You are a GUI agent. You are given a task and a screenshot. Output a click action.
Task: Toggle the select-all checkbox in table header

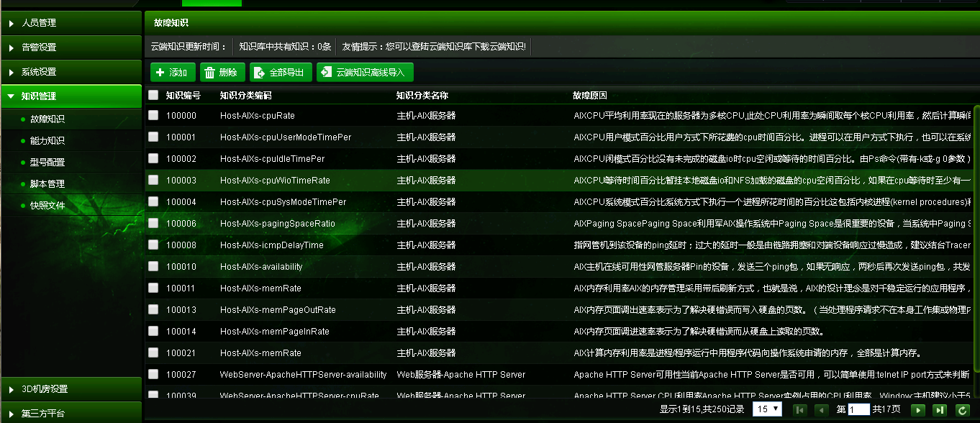click(x=153, y=95)
